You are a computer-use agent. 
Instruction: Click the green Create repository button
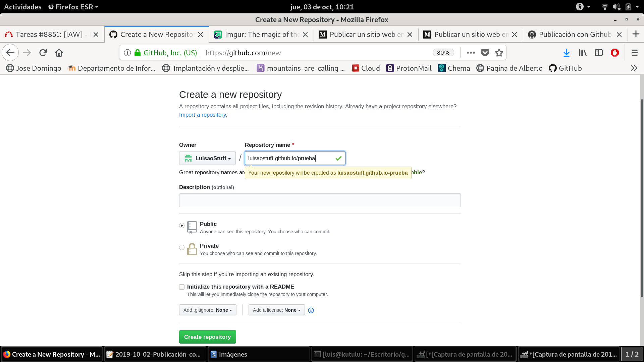point(207,337)
